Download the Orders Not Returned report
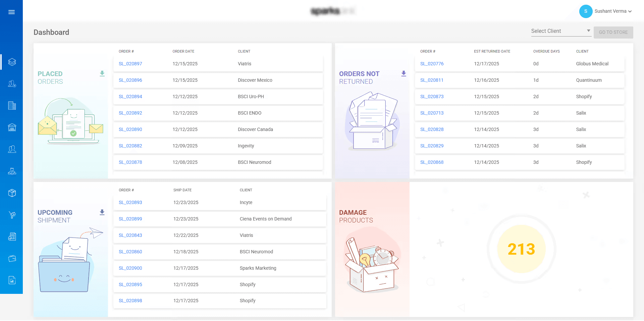Screen dimensions: 644x321 (x=404, y=74)
